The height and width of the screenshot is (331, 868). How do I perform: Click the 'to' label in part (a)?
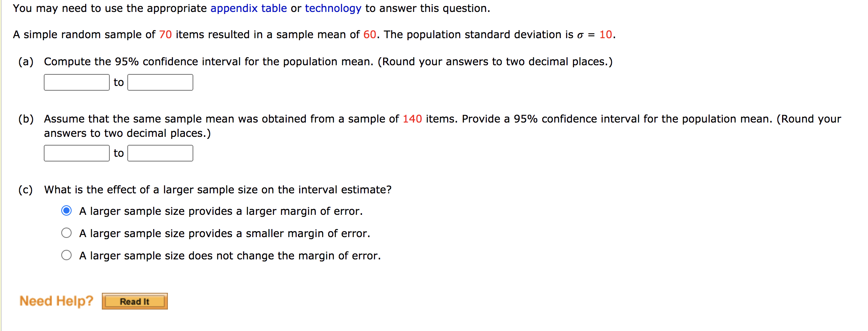click(x=118, y=82)
